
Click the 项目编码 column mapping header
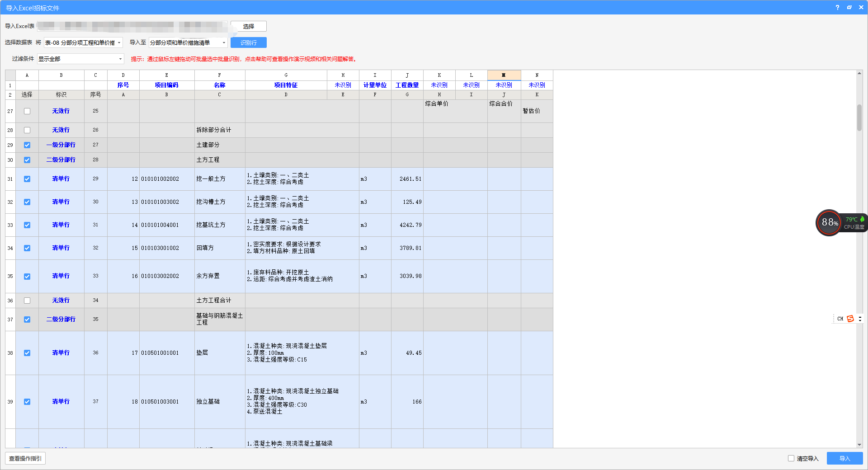click(167, 85)
